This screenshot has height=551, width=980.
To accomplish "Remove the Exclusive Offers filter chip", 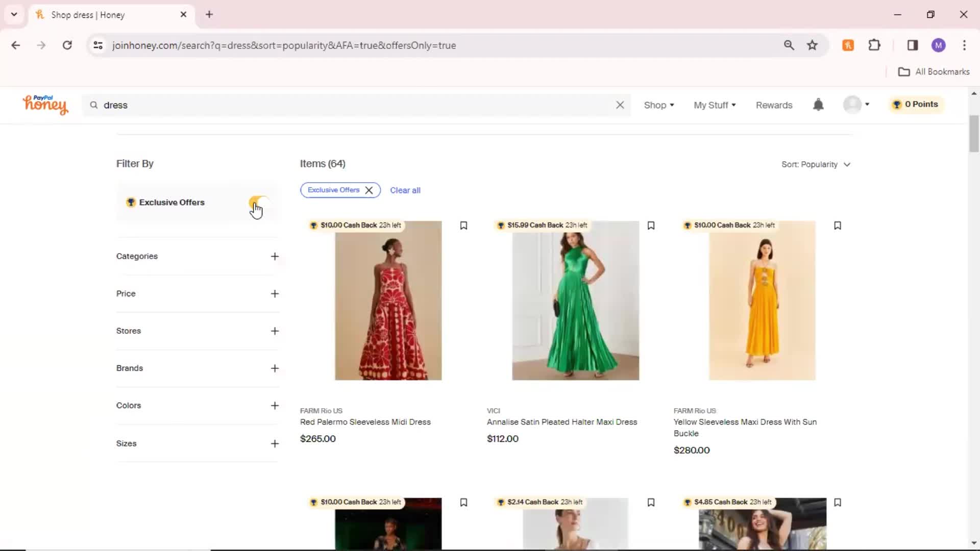I will pyautogui.click(x=369, y=190).
